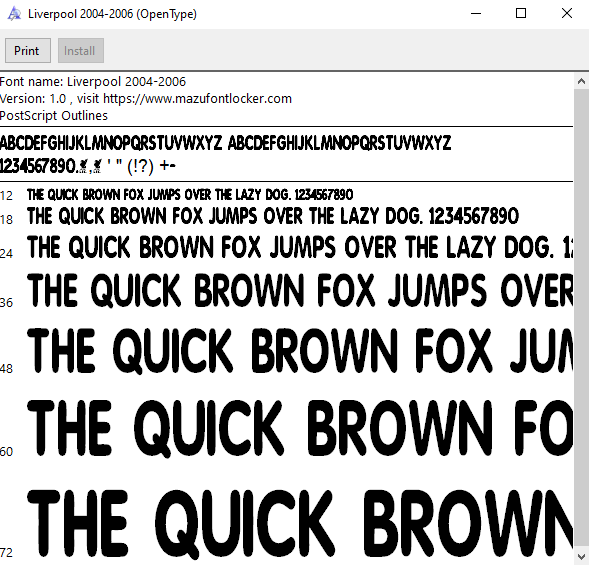This screenshot has height=565, width=589.
Task: Click the 48 point size label
Action: pyautogui.click(x=6, y=369)
